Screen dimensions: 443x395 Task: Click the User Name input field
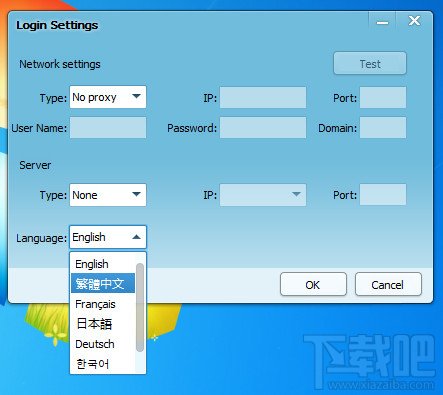pyautogui.click(x=108, y=127)
